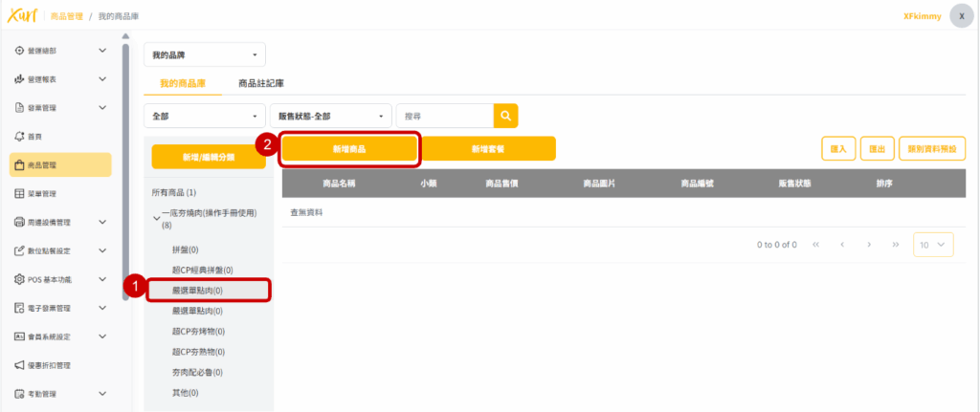The width and height of the screenshot is (980, 412).
Task: Click the 菜單管理 table icon in sidebar
Action: click(19, 194)
